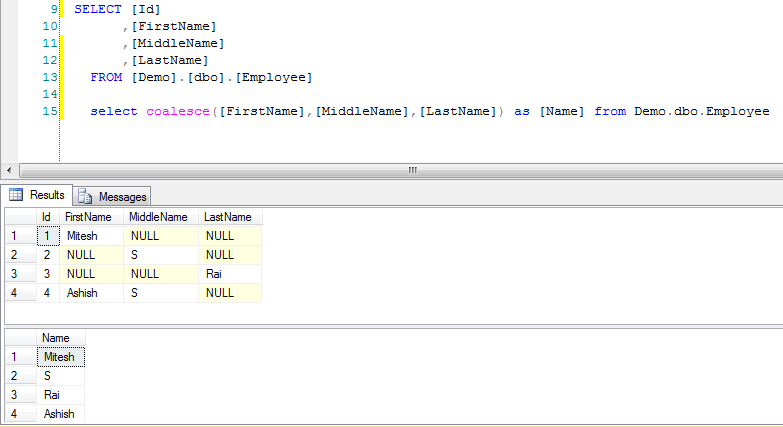This screenshot has height=427, width=783.
Task: Select row header 3 in Name grid
Action: pos(20,395)
